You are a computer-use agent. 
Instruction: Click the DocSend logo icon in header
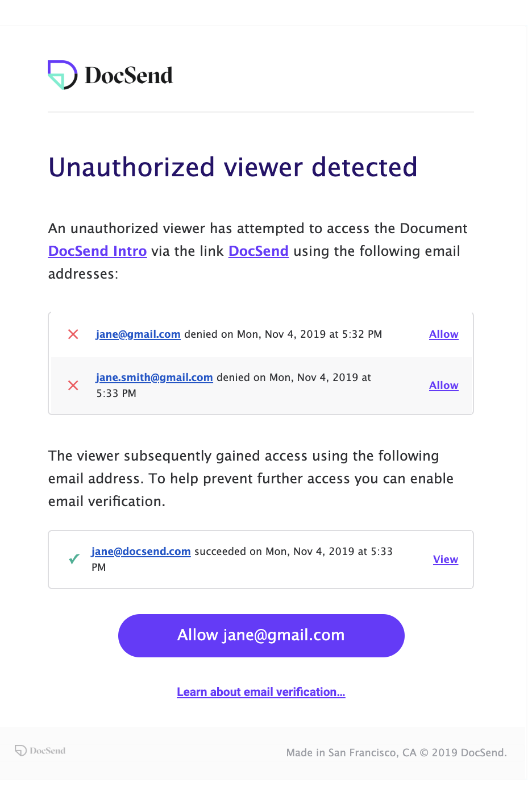pos(63,75)
